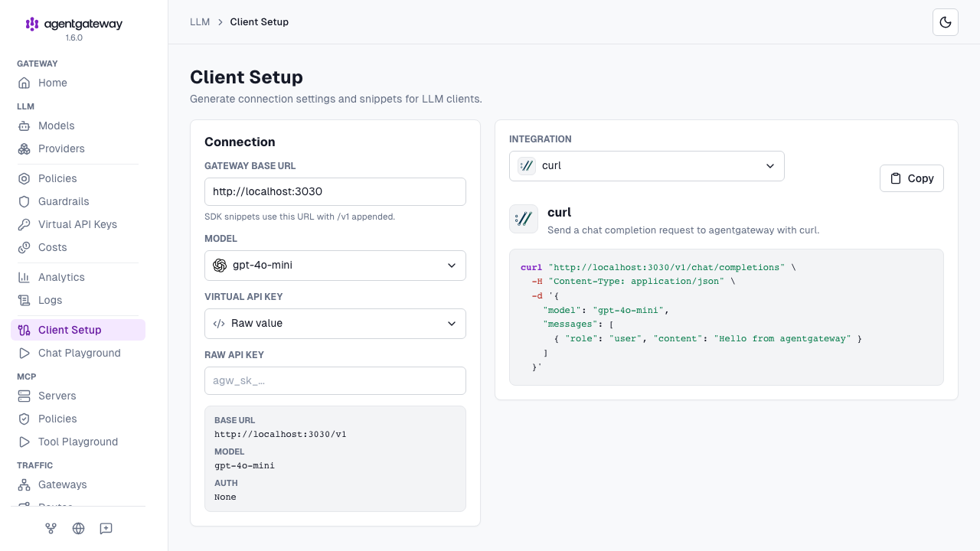The image size is (980, 551).
Task: Open the Model dropdown showing gpt-4o-mini
Action: point(335,266)
